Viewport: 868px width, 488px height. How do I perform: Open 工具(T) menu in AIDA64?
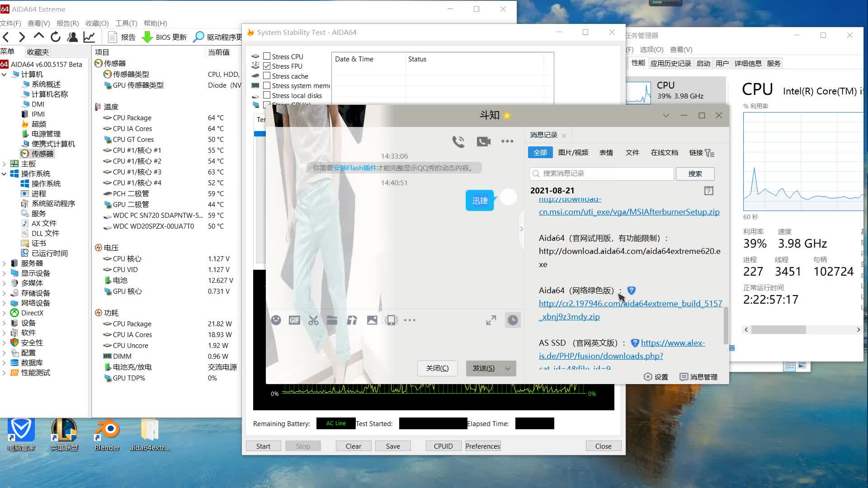pos(127,23)
